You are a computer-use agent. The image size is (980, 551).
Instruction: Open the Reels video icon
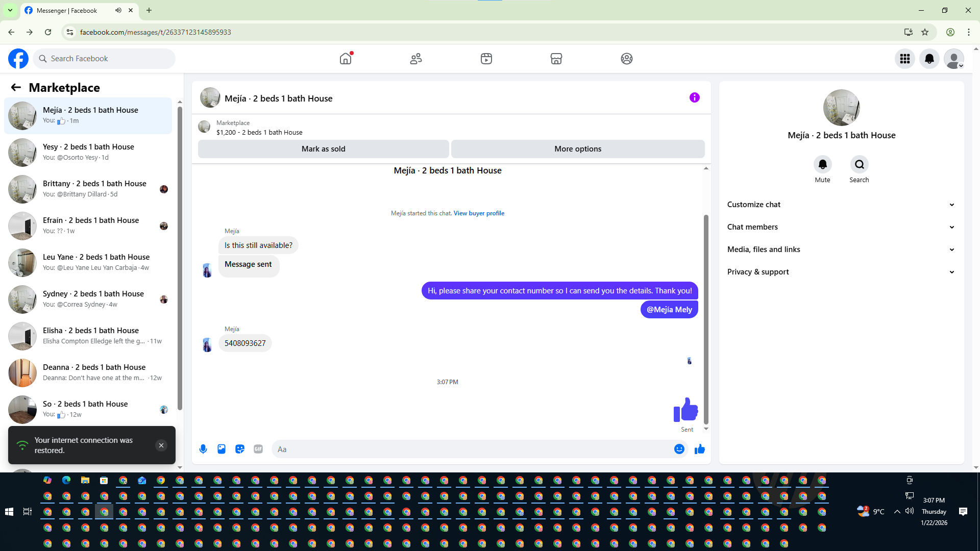click(486, 59)
